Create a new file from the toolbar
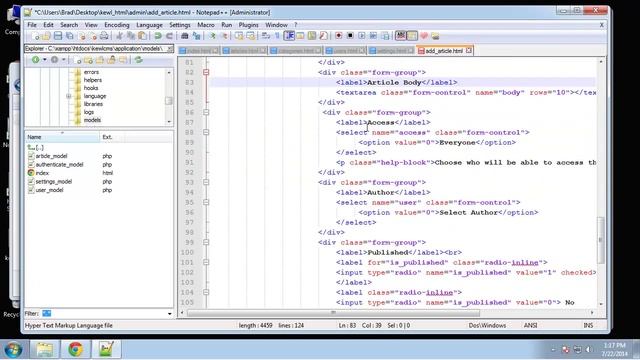This screenshot has height=360, width=640. (x=35, y=36)
